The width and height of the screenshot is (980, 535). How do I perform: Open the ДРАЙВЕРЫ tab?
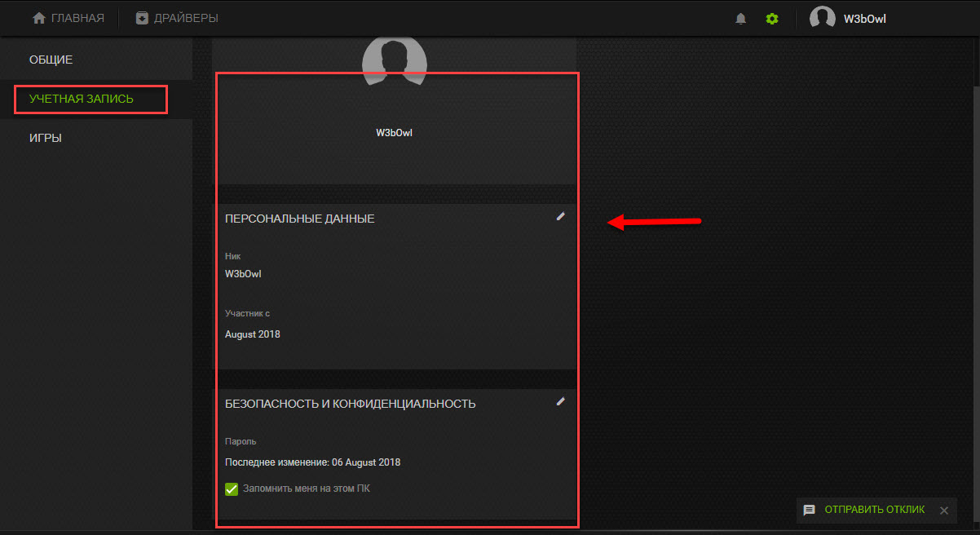(x=186, y=18)
